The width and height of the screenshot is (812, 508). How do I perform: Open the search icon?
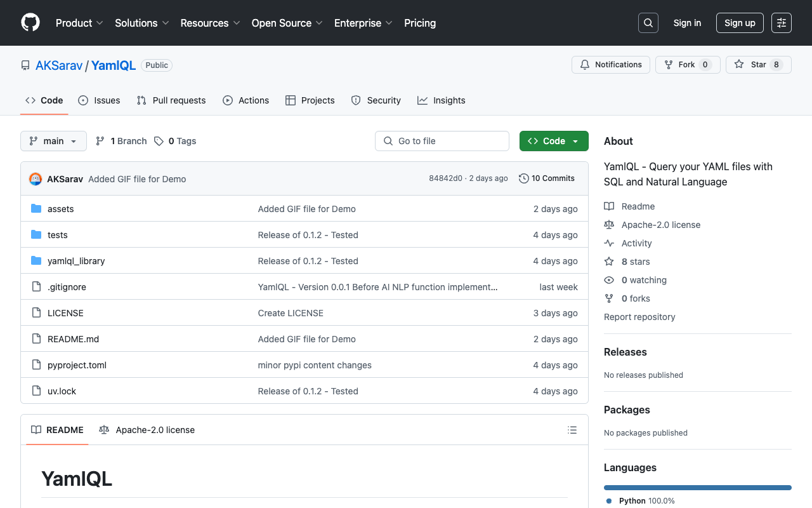(648, 23)
